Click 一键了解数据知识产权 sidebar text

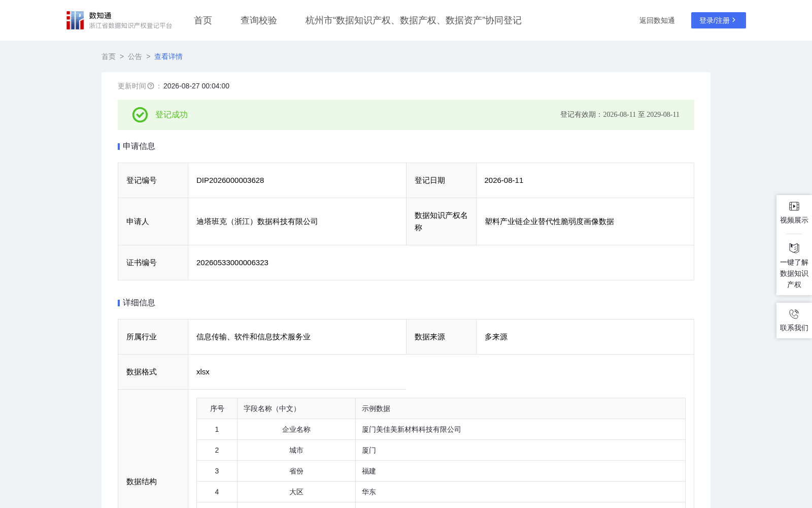pos(794,273)
